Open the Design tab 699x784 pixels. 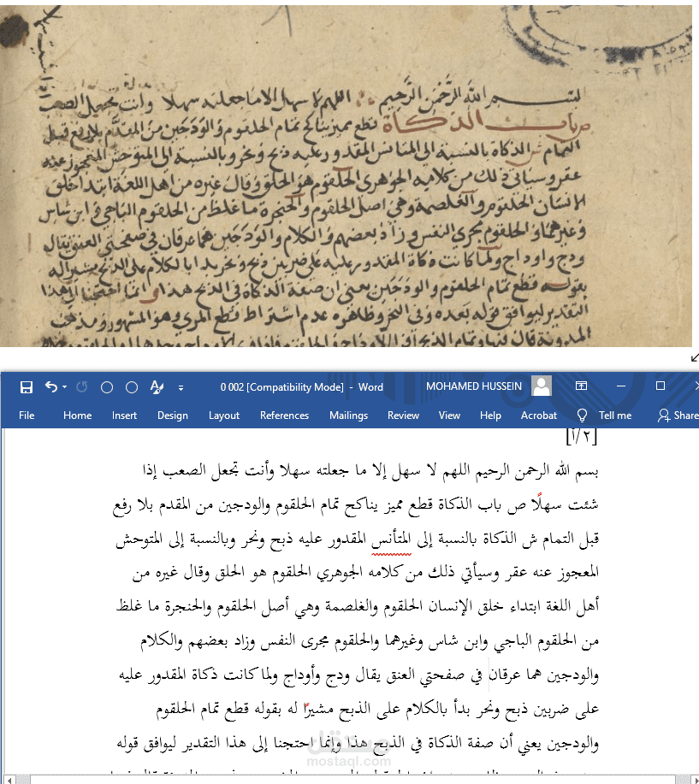point(173,416)
